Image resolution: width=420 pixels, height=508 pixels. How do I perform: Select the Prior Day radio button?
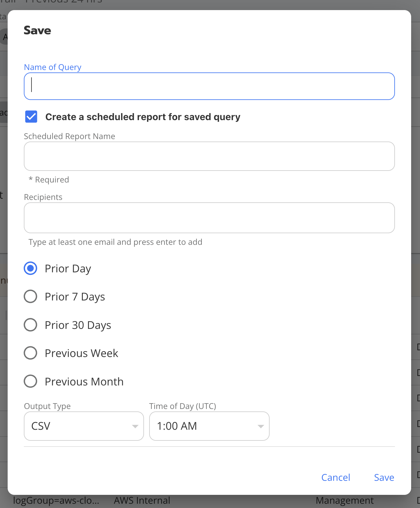(x=31, y=268)
